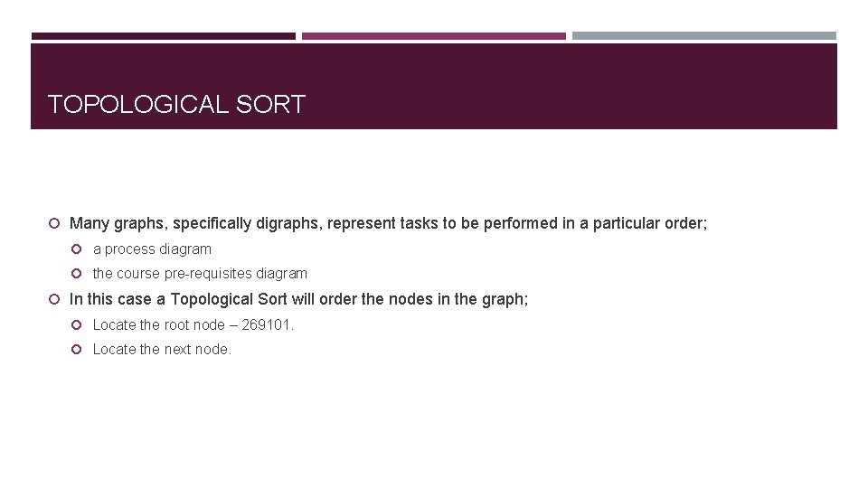
Task: Click 'Locate the root node – 269101' text
Action: coord(193,324)
